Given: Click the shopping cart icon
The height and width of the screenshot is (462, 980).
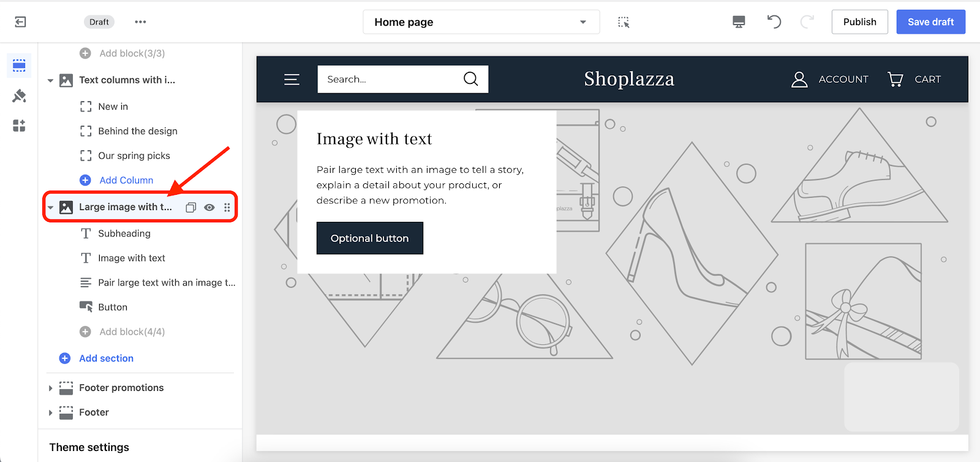Looking at the screenshot, I should pyautogui.click(x=895, y=79).
